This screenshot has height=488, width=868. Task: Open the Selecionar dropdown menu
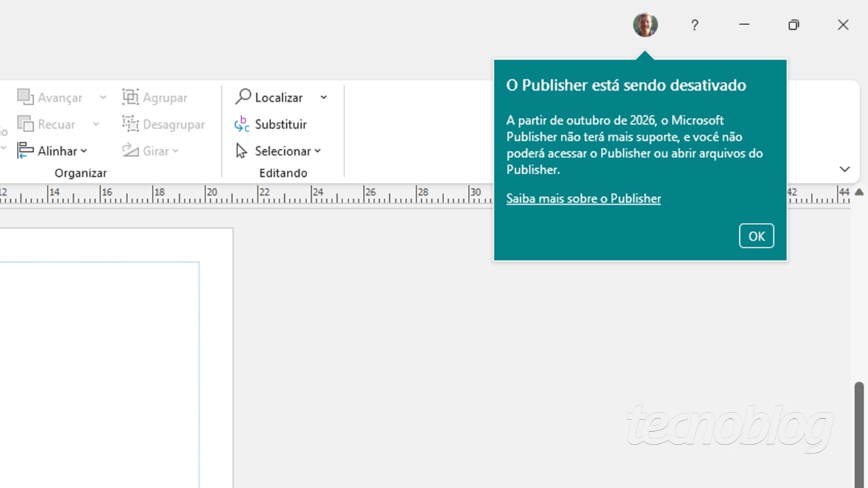pos(317,151)
